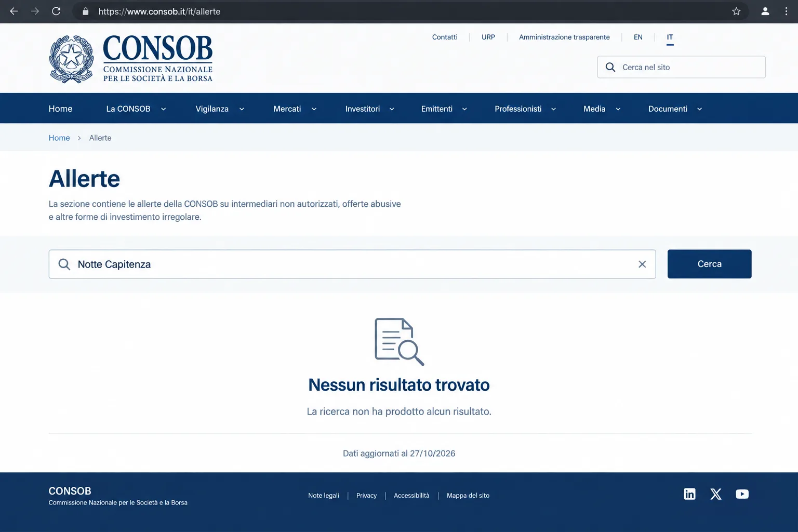Expand the Vigilanza dropdown chevron
Image resolution: width=798 pixels, height=532 pixels.
242,109
